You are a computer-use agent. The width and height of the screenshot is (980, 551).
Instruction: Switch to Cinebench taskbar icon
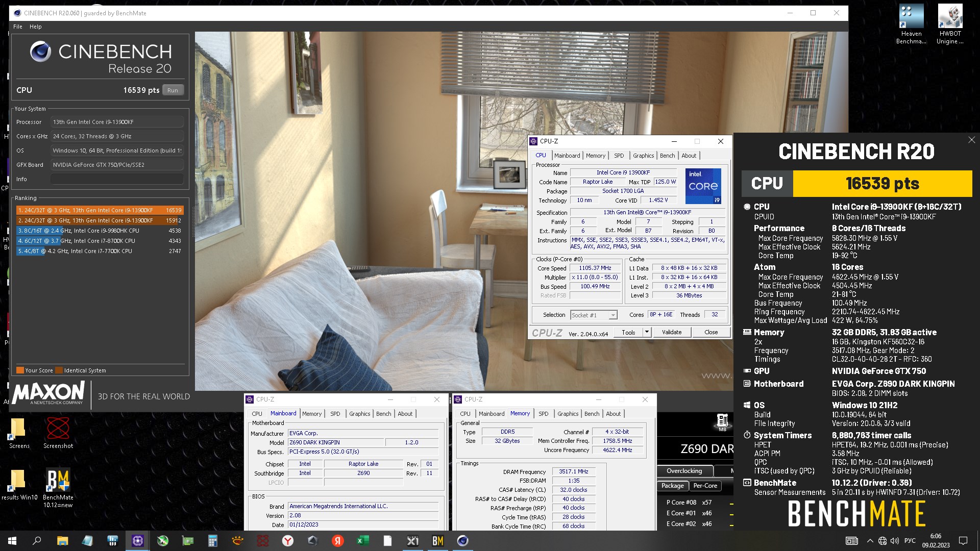[x=463, y=541]
